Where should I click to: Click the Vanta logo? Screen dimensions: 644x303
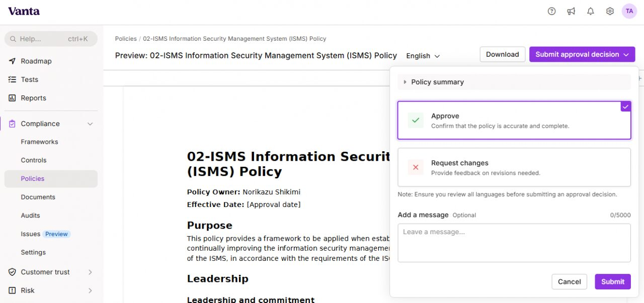24,11
